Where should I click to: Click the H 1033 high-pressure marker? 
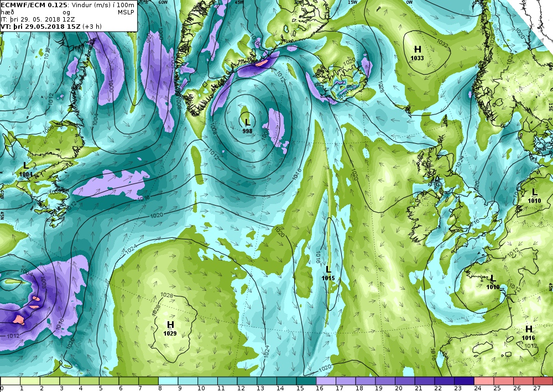(x=417, y=53)
